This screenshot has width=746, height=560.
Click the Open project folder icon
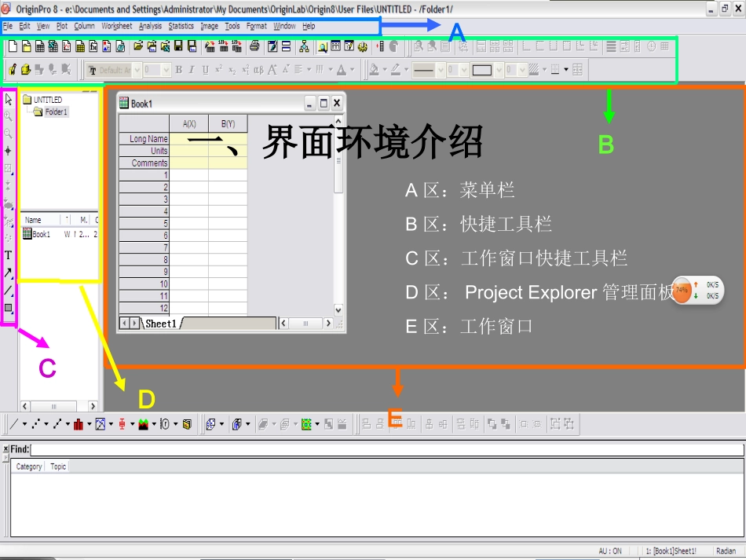tap(138, 46)
